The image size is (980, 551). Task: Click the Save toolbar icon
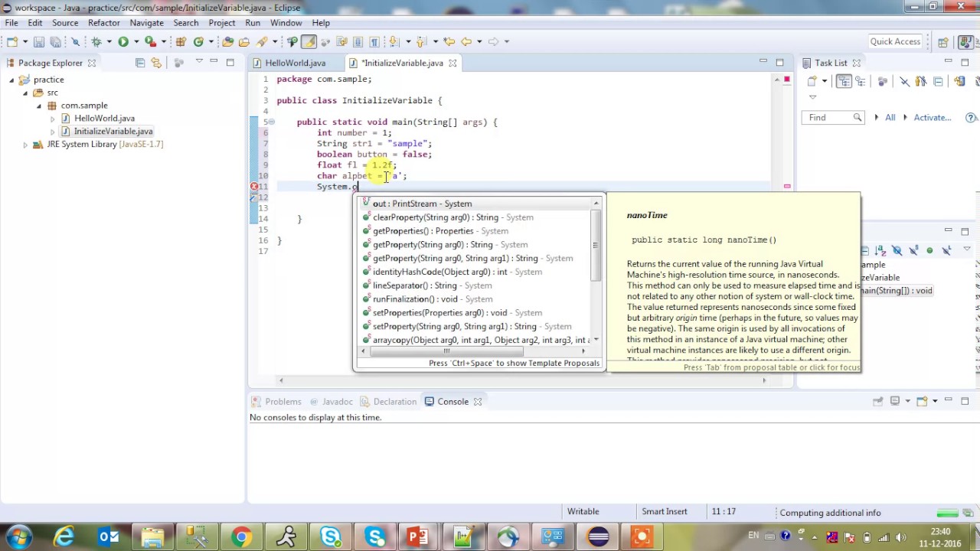39,41
